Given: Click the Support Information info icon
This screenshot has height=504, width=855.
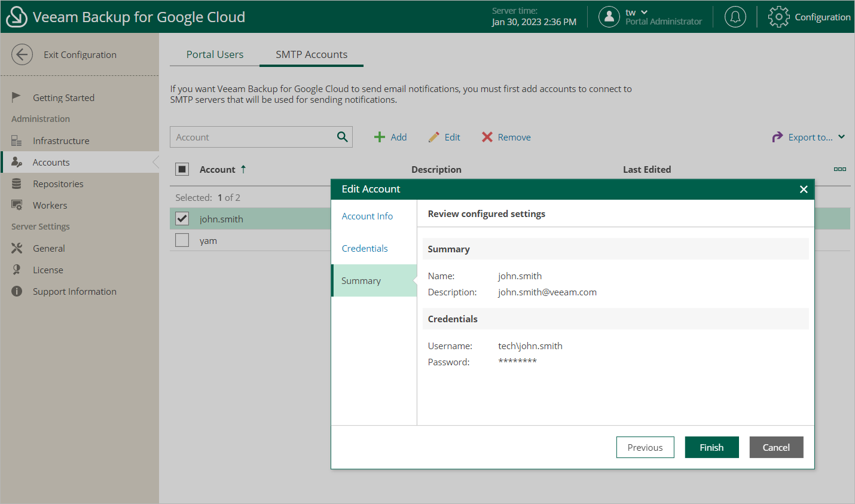Looking at the screenshot, I should (17, 291).
